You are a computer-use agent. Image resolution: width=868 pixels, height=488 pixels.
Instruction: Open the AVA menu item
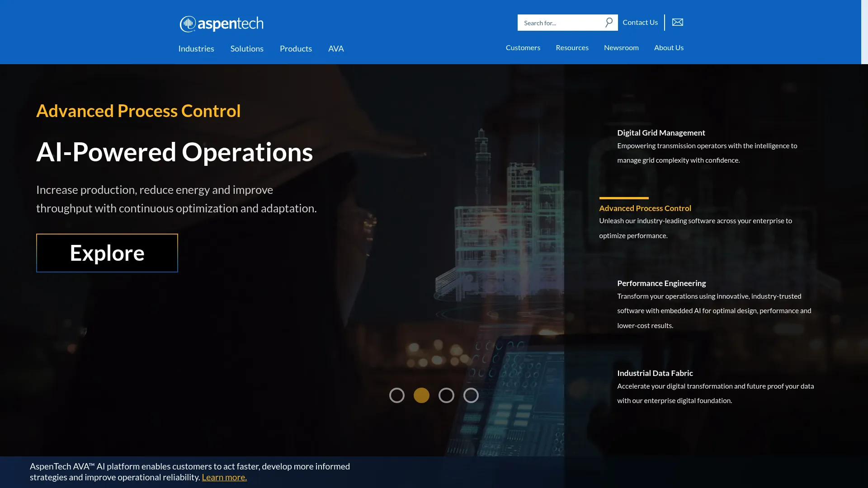[336, 48]
